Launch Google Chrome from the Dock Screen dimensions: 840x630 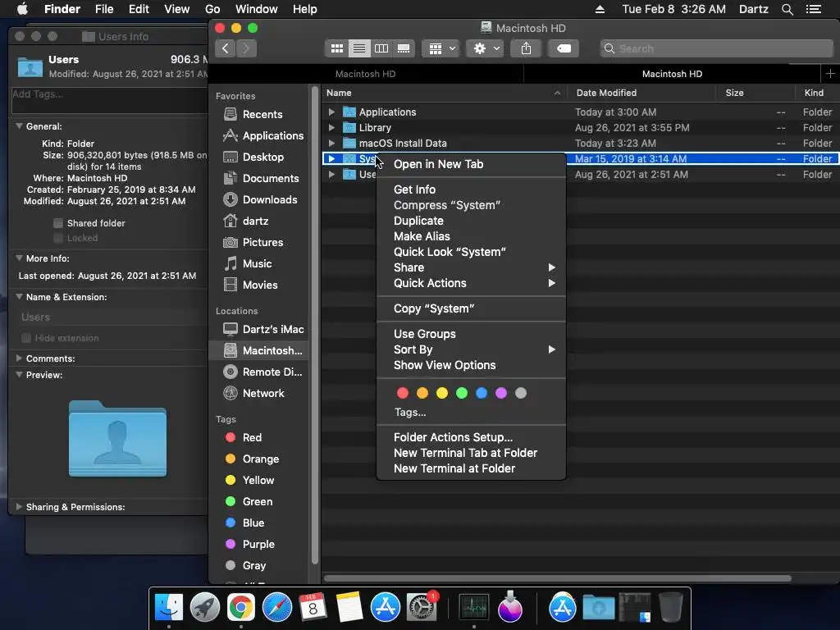click(241, 608)
